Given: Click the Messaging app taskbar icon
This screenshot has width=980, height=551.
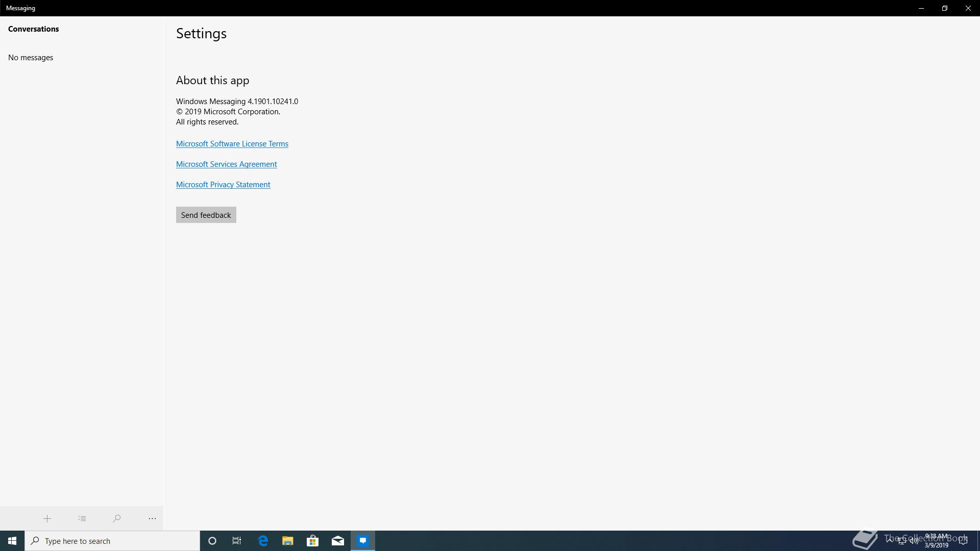Looking at the screenshot, I should (363, 541).
